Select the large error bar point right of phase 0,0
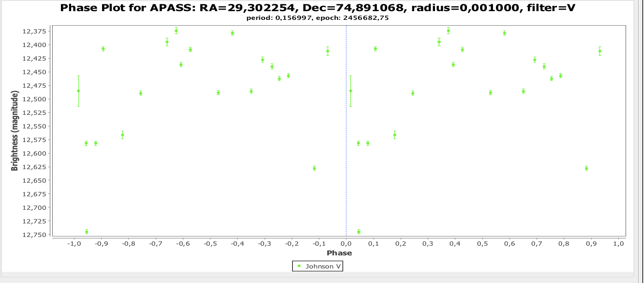This screenshot has width=644, height=283. click(x=351, y=91)
